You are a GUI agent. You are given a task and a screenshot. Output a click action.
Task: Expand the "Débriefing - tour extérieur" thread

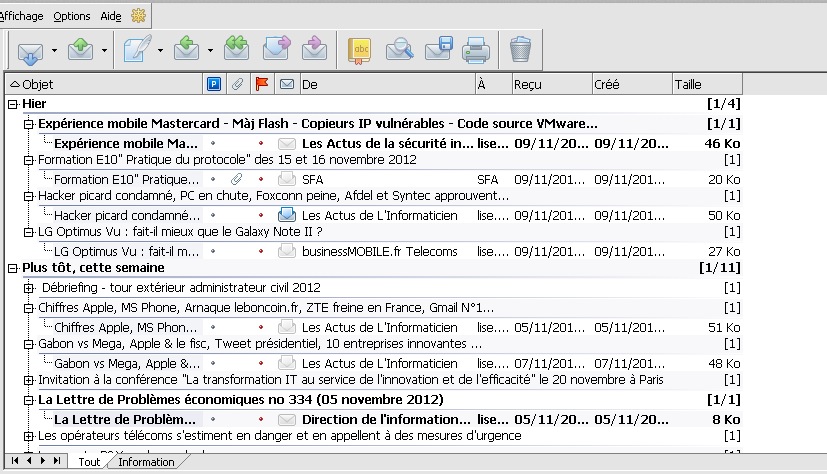point(28,288)
